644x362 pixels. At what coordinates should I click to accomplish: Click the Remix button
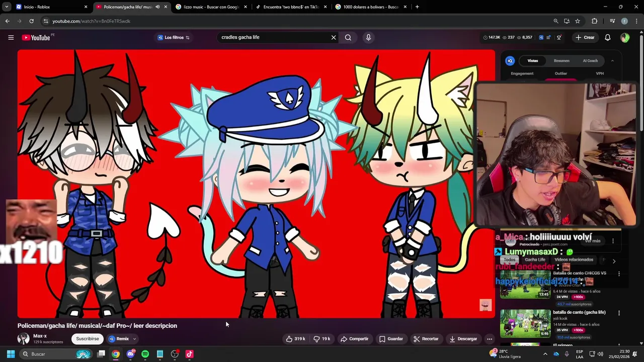click(119, 339)
